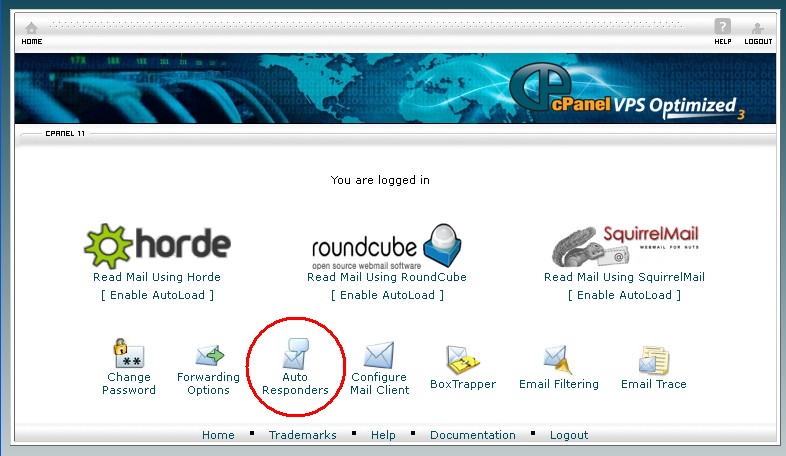The image size is (786, 456).
Task: Click "Read Mail Using SquirrelMail" link
Action: (x=624, y=277)
